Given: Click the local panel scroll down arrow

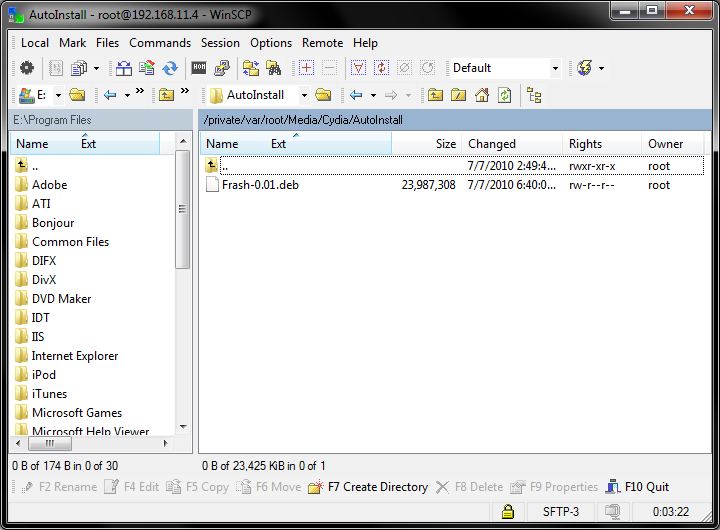Looking at the screenshot, I should coord(183,427).
